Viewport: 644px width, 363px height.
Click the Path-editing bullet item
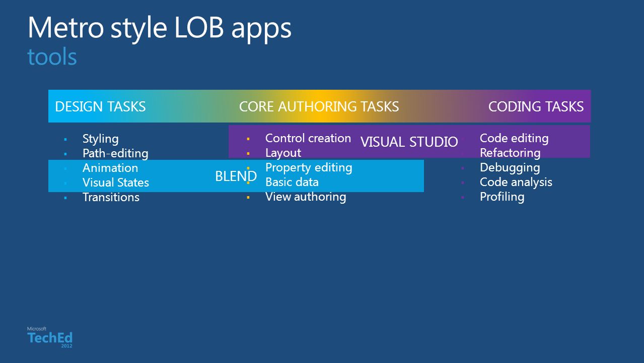[x=115, y=153]
